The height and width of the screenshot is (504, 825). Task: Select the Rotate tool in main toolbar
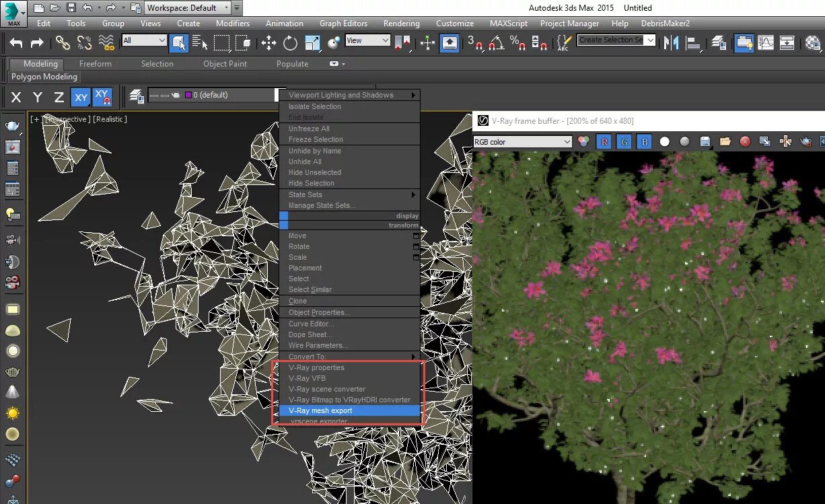290,44
